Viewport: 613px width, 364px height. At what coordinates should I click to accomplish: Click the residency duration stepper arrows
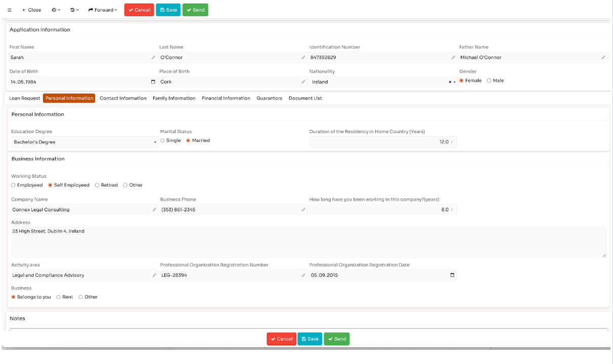coord(452,142)
